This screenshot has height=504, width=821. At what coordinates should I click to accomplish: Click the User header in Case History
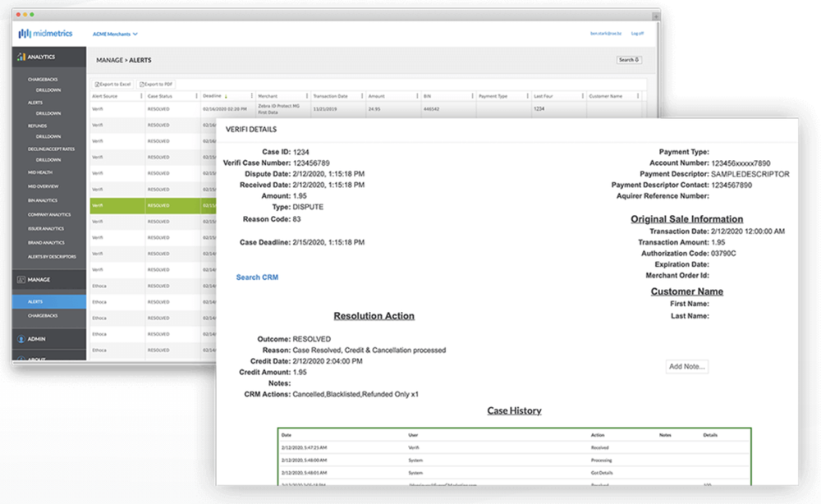click(413, 435)
